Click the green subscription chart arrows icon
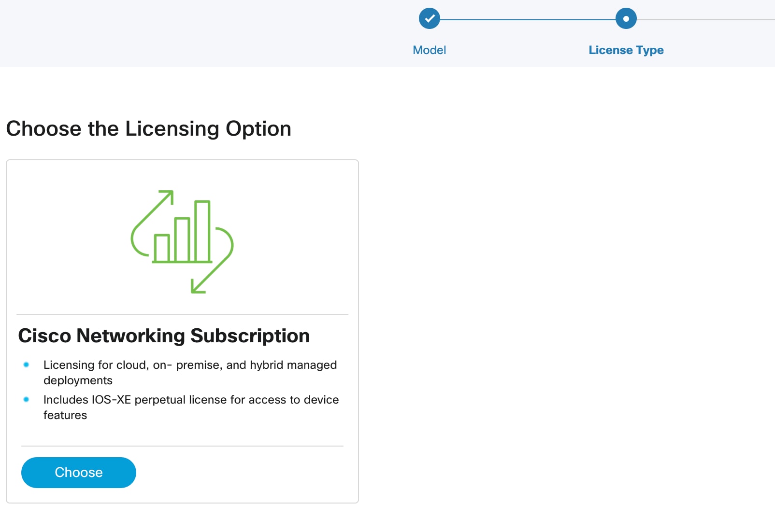Image resolution: width=775 pixels, height=532 pixels. 182,241
